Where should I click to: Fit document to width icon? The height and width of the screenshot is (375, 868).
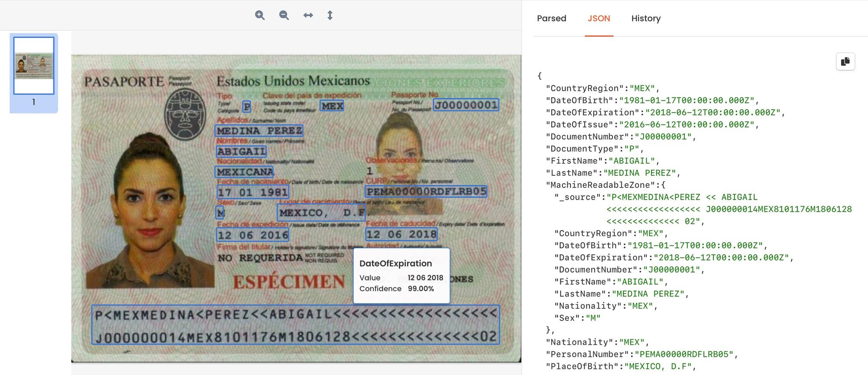tap(308, 15)
